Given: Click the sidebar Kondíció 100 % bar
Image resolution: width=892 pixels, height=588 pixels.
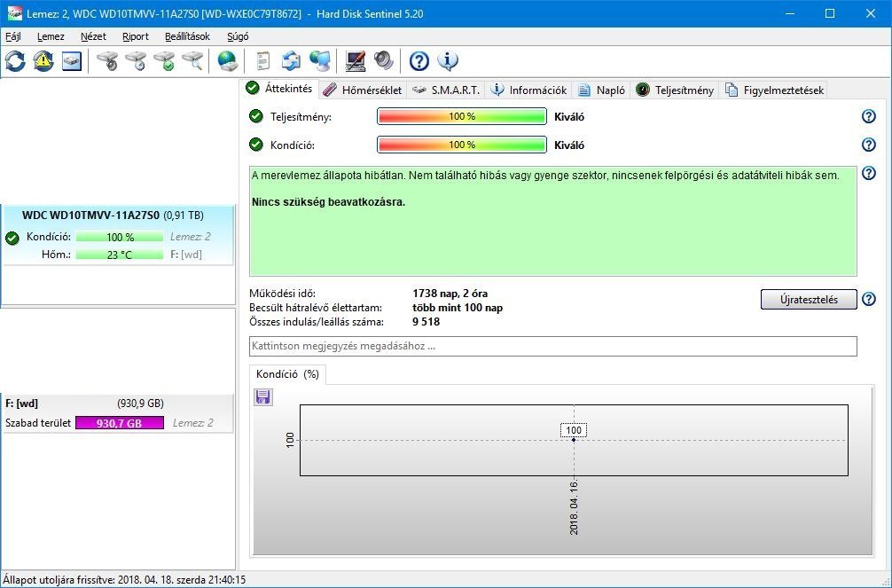Looking at the screenshot, I should [120, 237].
